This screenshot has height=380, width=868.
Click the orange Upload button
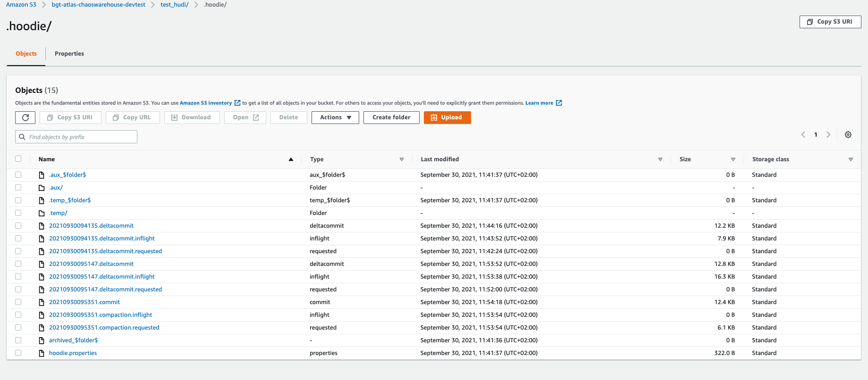447,117
